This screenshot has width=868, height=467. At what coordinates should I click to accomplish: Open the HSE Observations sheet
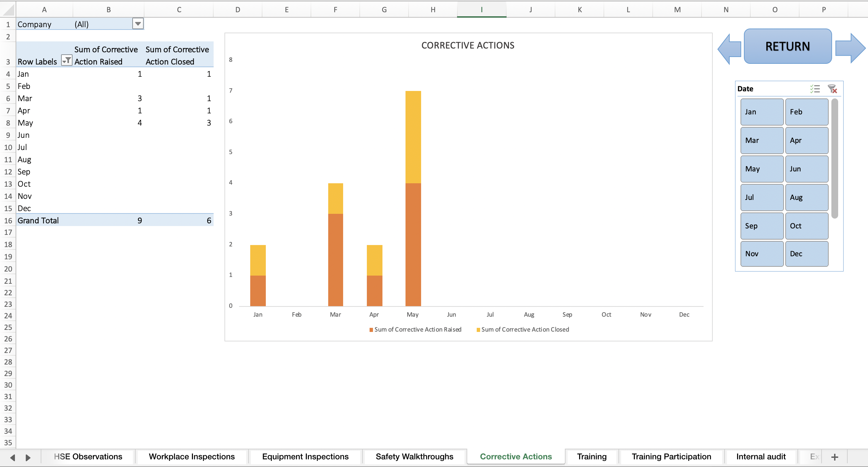pyautogui.click(x=88, y=457)
